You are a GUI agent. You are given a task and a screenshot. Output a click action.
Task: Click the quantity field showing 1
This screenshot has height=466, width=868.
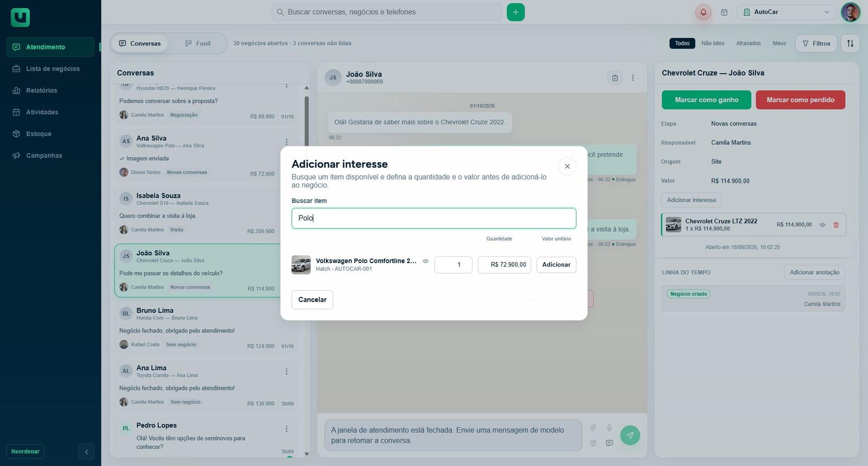tap(453, 265)
